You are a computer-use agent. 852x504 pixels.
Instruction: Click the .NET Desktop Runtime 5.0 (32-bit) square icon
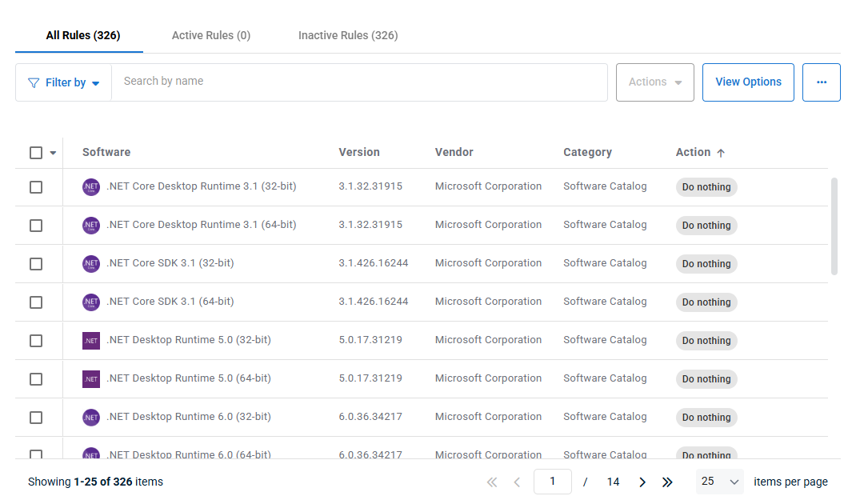click(x=91, y=341)
